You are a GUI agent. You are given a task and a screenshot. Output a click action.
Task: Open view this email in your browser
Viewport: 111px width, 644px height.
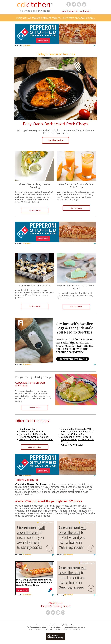76,11
